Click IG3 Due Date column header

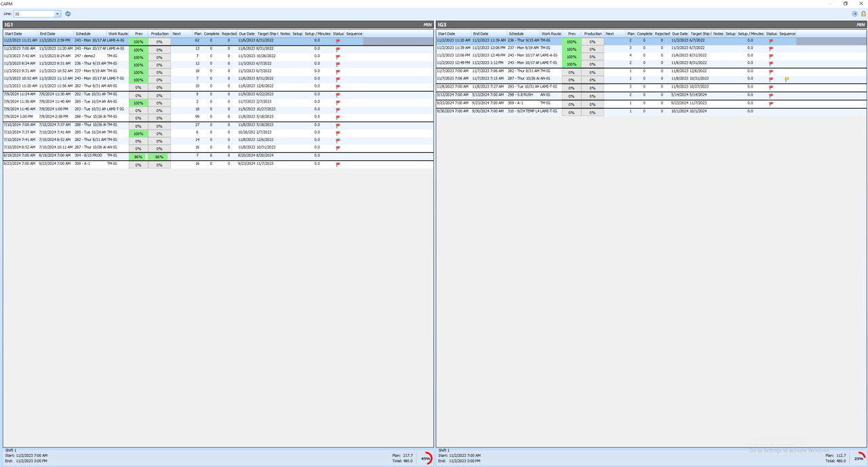[680, 33]
